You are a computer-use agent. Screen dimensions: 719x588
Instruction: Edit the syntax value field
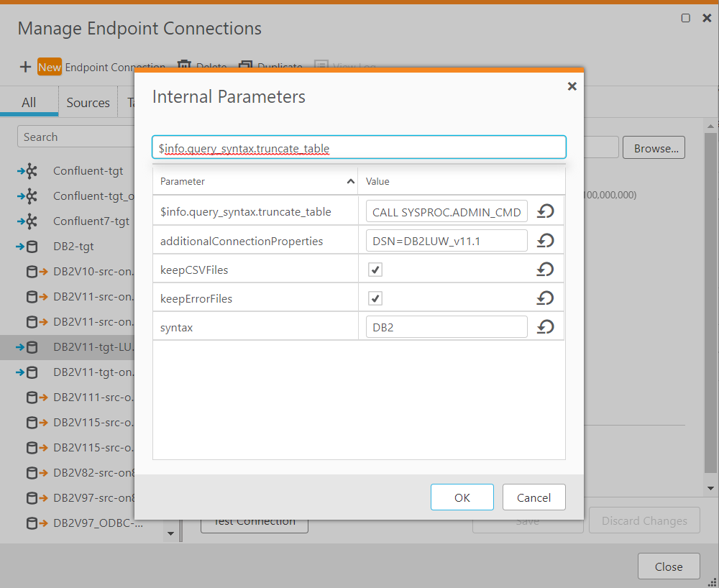tap(446, 327)
